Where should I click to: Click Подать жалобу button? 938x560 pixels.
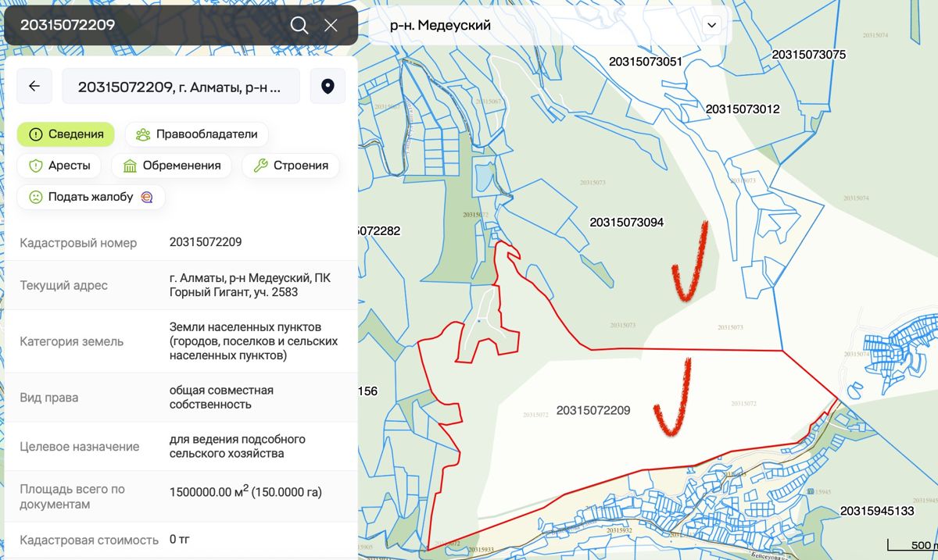(91, 197)
